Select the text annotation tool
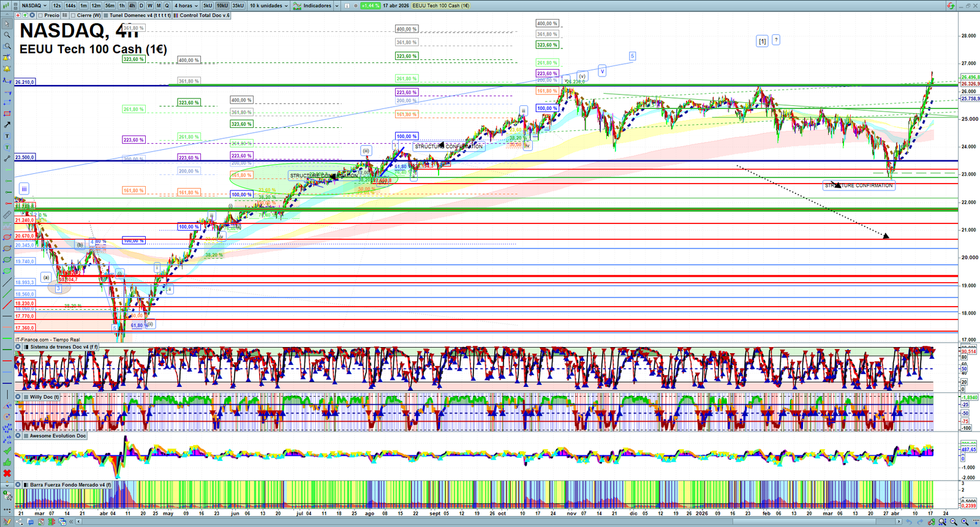Viewport: 980px width, 527px height. (x=7, y=136)
